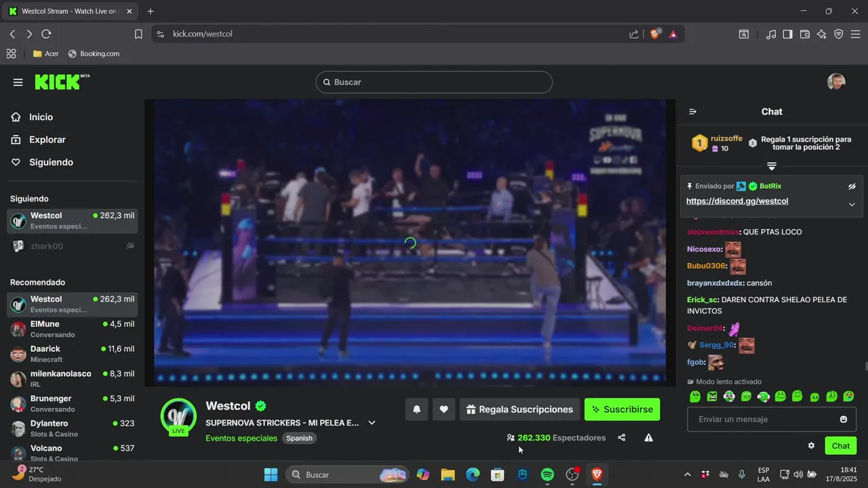The width and height of the screenshot is (868, 488).
Task: Open Brave main menu button
Action: (x=855, y=34)
